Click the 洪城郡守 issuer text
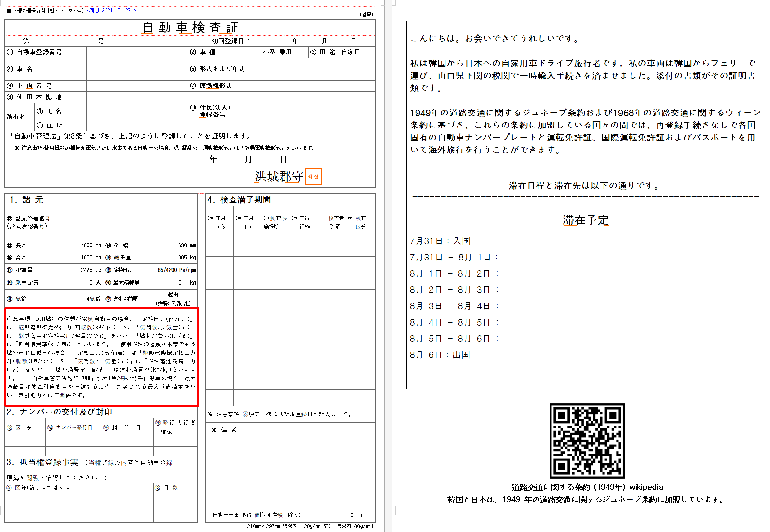Screen dimensions: 770x532 point(279,177)
